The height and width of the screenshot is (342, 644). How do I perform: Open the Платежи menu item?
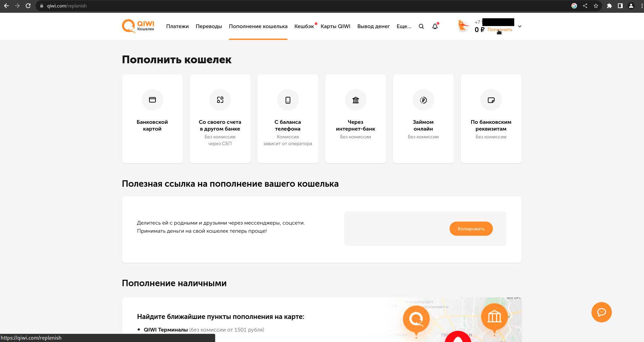click(x=178, y=26)
